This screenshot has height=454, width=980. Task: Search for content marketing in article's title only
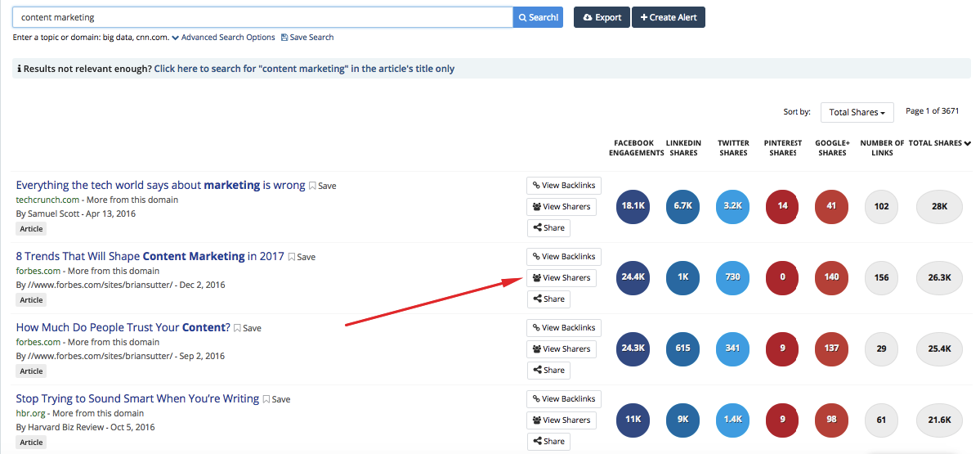click(304, 69)
